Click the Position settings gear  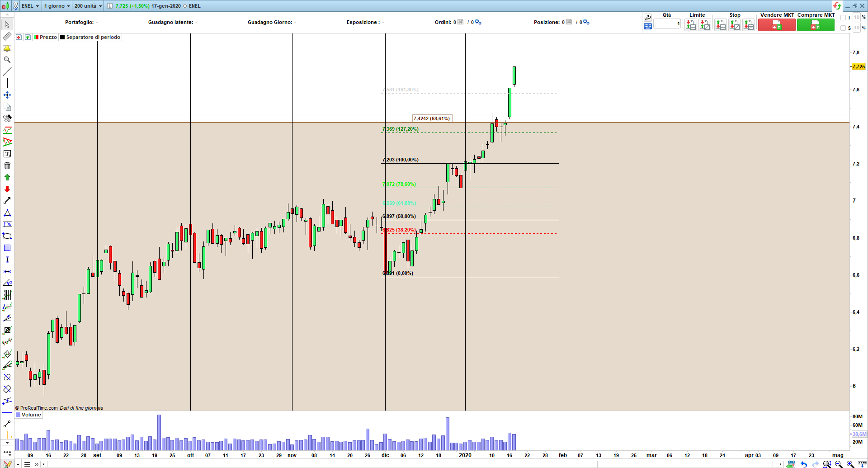click(x=586, y=22)
